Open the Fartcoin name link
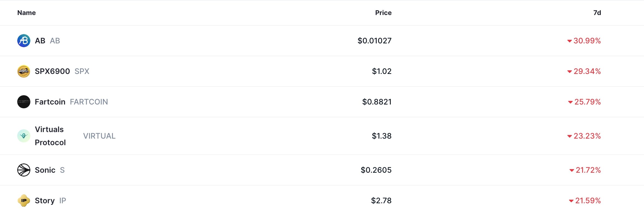Image resolution: width=644 pixels, height=215 pixels. tap(50, 102)
